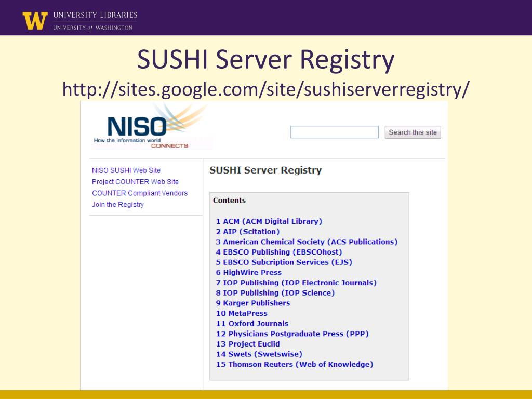Go to Oxford Journals entry
This screenshot has width=532, height=399.
tap(252, 323)
